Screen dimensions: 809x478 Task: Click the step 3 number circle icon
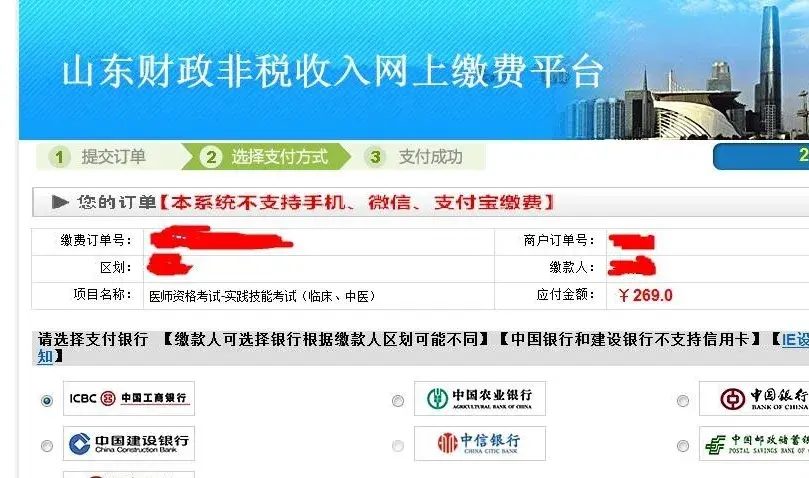tap(375, 157)
